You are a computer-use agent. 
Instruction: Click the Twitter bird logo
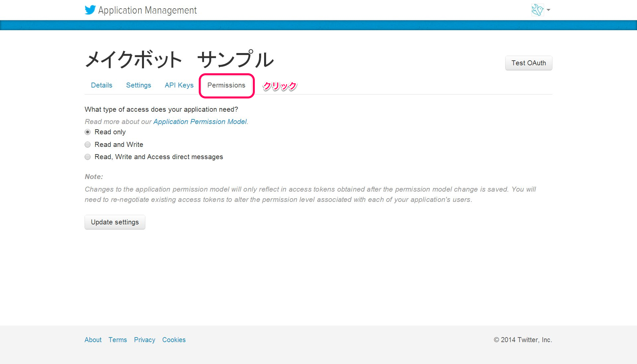(x=90, y=10)
